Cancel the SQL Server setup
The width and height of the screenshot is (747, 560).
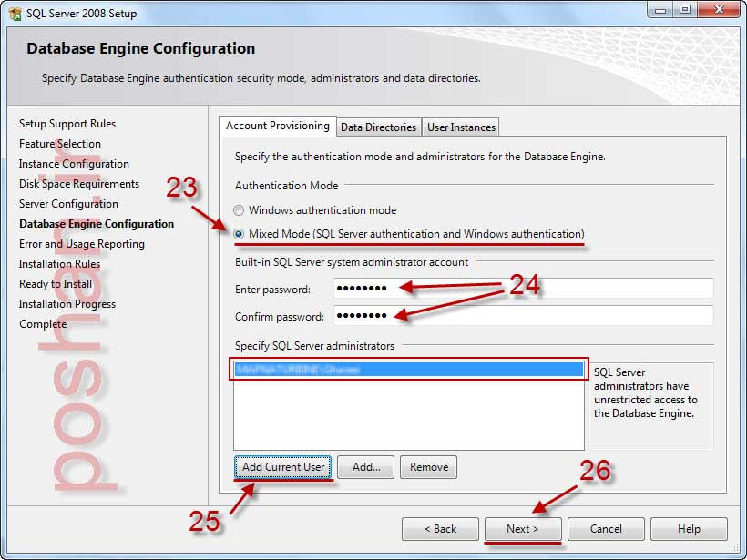click(606, 529)
